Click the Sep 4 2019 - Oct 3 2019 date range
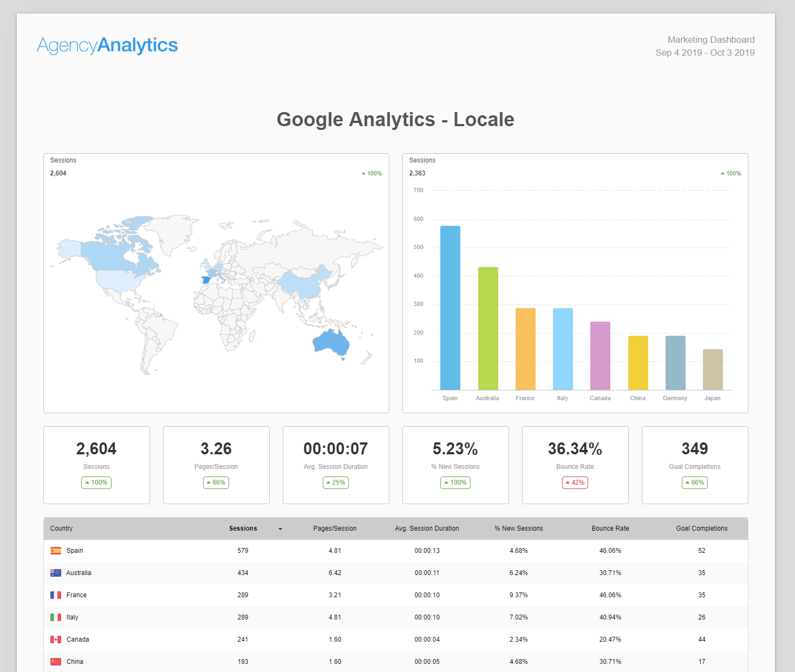The image size is (795, 672). click(x=705, y=53)
